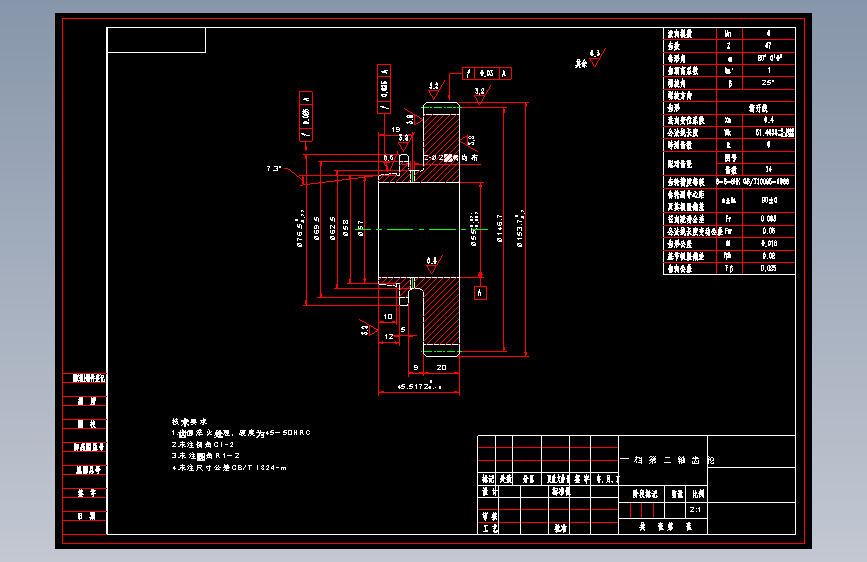
Task: Click the green horizontal centerline of the gear
Action: (x=421, y=229)
